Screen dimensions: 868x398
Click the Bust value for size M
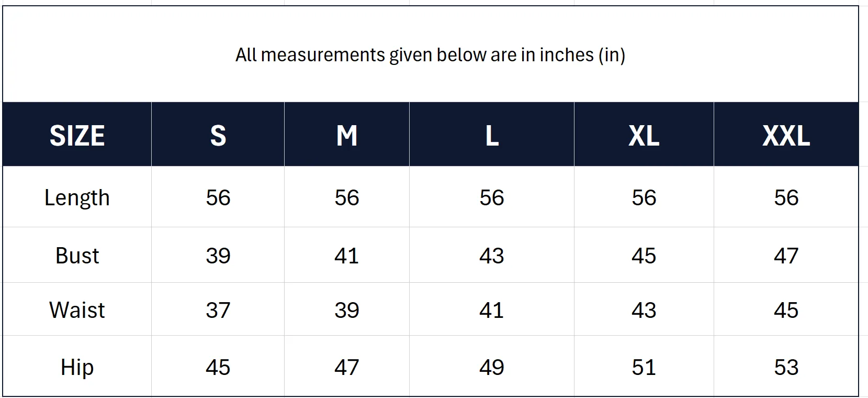[346, 256]
